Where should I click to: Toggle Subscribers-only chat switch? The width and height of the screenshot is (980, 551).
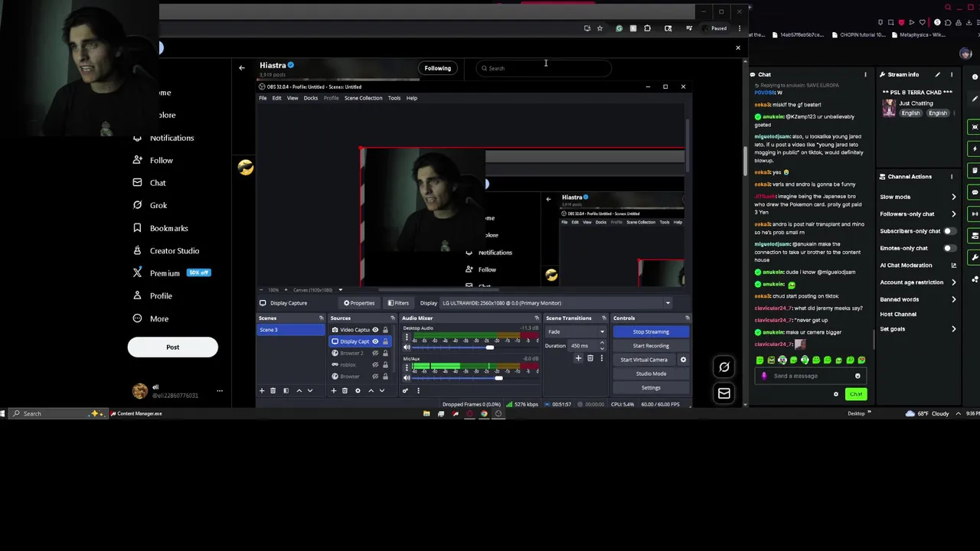949,231
